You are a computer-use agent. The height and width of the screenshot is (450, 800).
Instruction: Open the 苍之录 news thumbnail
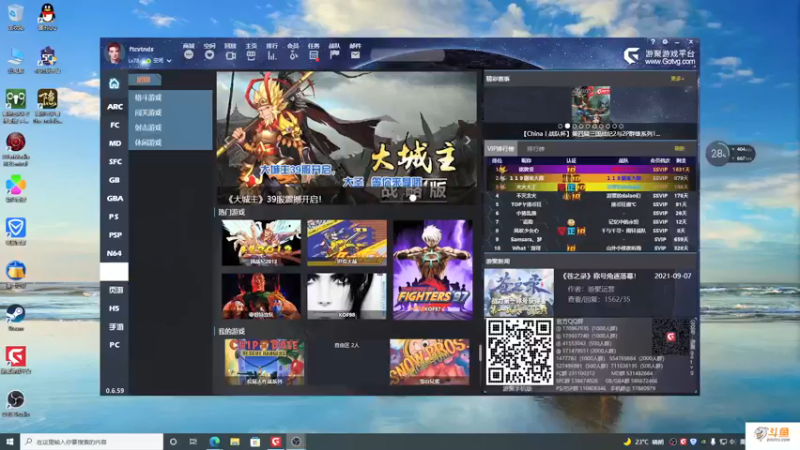[519, 292]
